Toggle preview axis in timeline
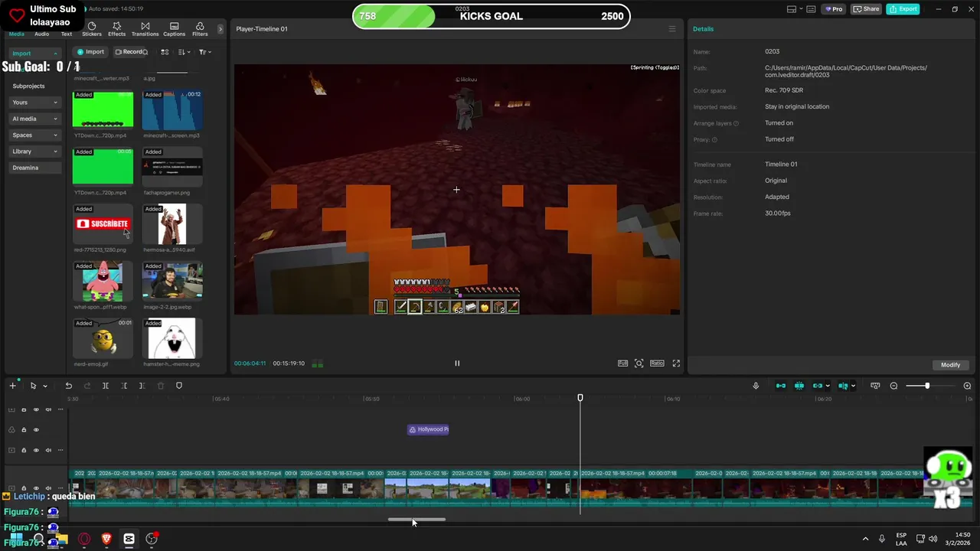This screenshot has width=980, height=551. (x=843, y=386)
